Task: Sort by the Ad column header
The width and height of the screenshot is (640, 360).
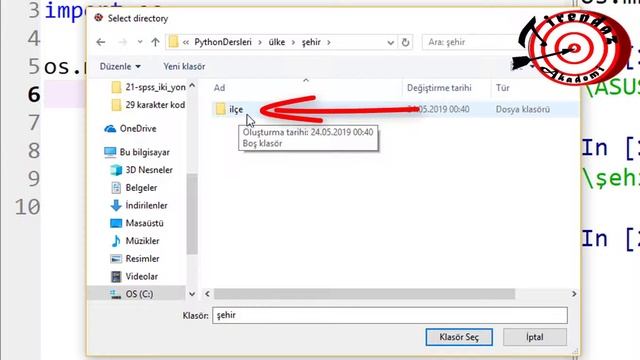Action: 219,88
